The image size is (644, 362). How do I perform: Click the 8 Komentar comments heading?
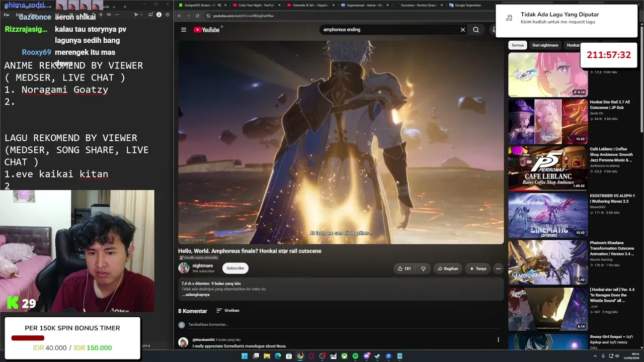193,311
